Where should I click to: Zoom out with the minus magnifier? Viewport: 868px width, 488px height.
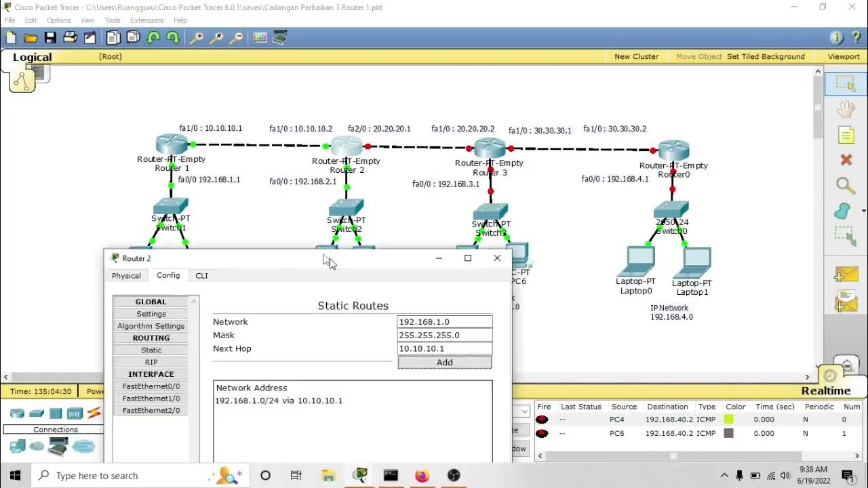tap(236, 38)
